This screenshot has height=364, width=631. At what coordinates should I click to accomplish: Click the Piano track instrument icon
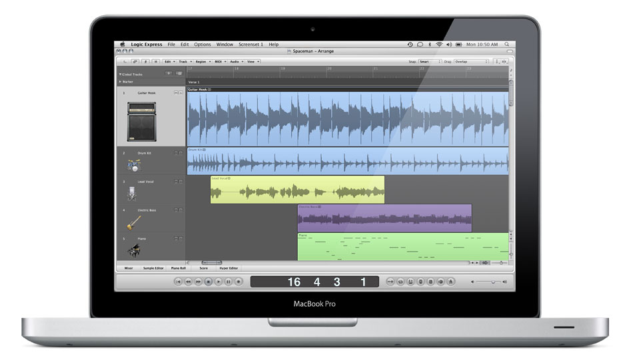(132, 250)
